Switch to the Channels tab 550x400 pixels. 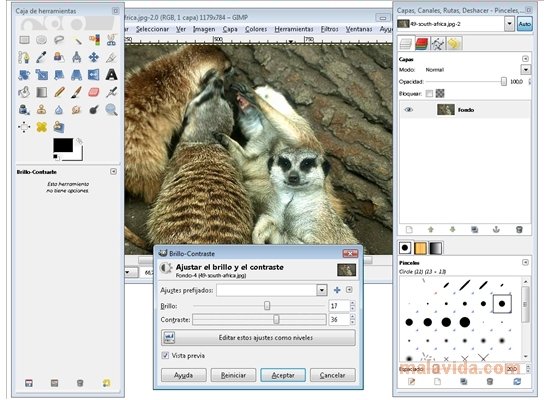(x=422, y=44)
